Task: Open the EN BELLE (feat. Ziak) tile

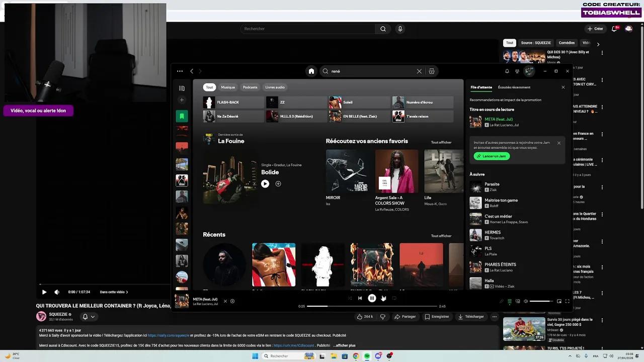Action: (360, 117)
